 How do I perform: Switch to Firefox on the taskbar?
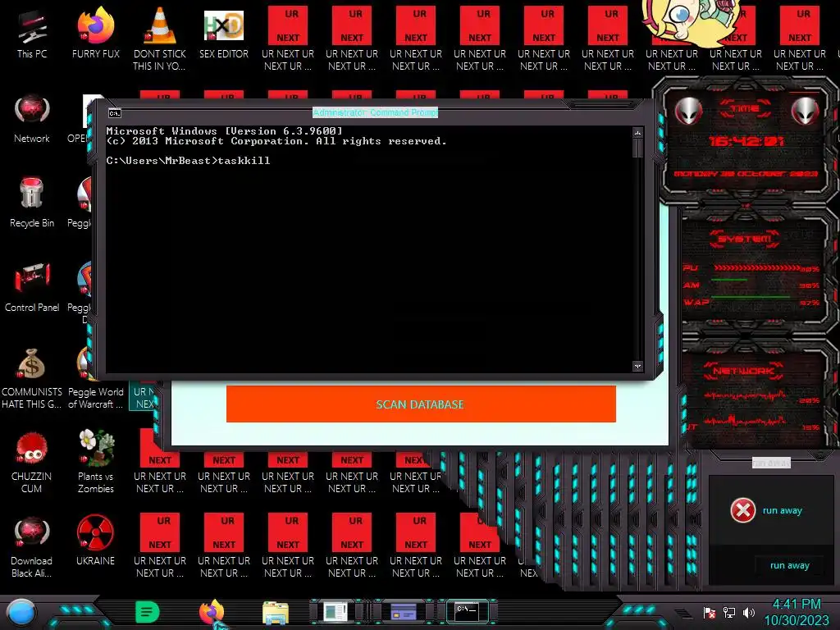tap(212, 612)
